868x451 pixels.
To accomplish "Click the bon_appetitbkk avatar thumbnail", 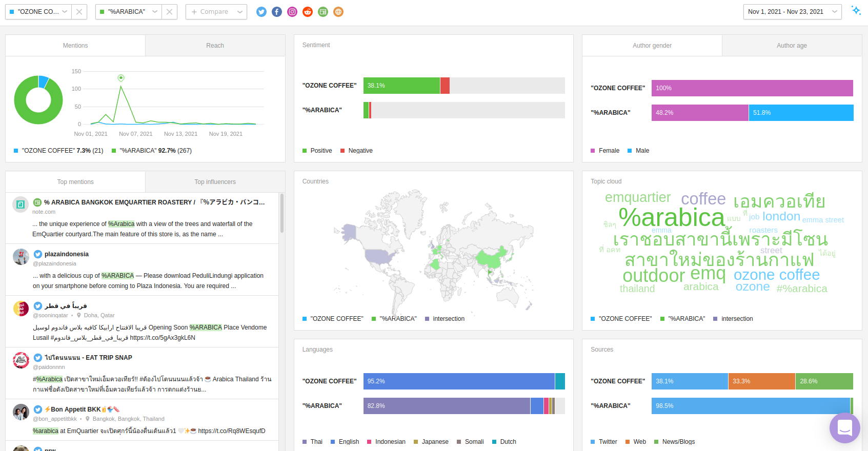I will [x=21, y=412].
